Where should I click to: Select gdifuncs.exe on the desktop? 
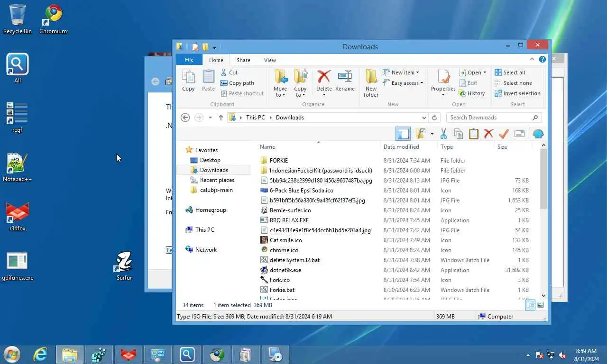coord(17,266)
